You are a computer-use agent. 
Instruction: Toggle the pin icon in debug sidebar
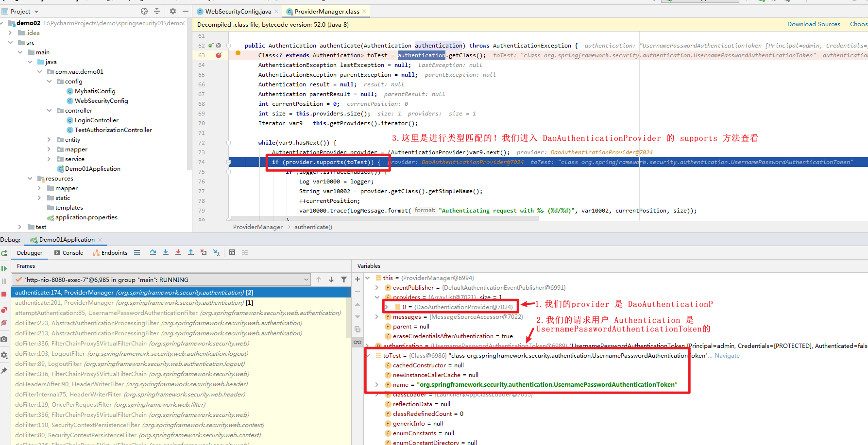point(4,371)
